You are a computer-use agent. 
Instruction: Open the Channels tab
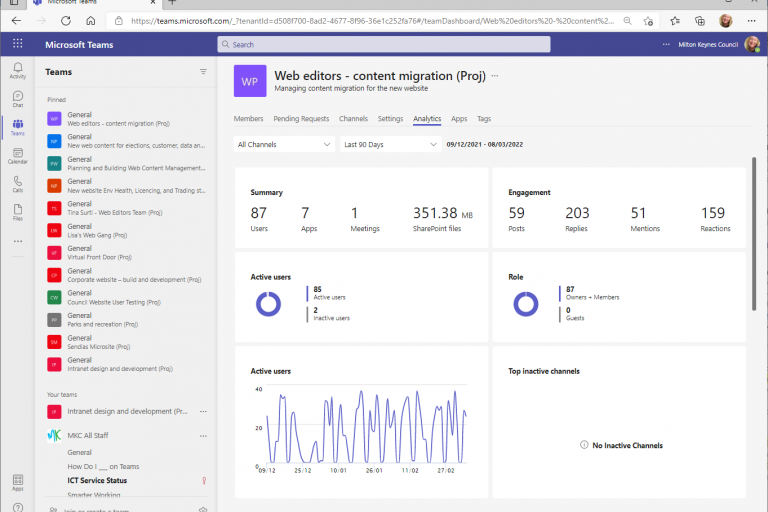353,119
